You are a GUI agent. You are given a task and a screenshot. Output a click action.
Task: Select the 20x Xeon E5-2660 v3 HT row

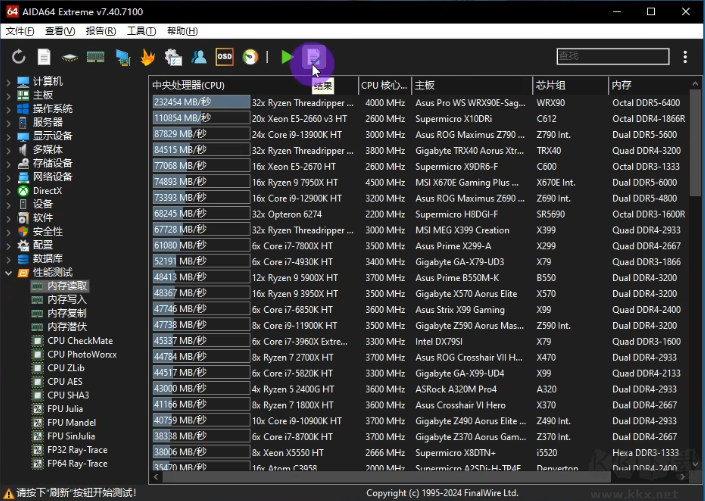419,119
